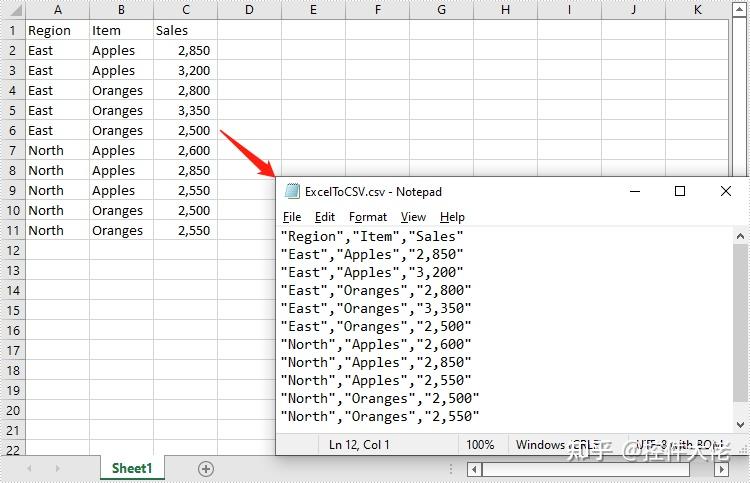Click the Notepad line "East","Apples","3,200"

pos(372,272)
